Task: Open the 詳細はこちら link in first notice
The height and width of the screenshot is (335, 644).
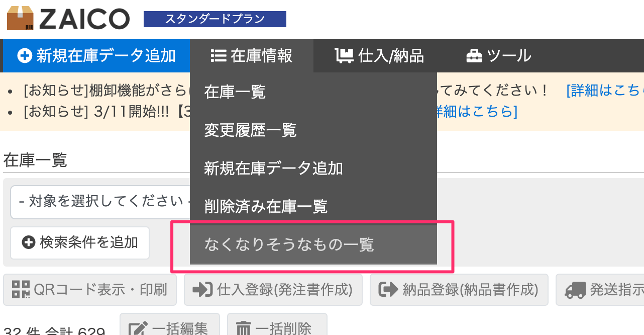Action: pos(605,91)
